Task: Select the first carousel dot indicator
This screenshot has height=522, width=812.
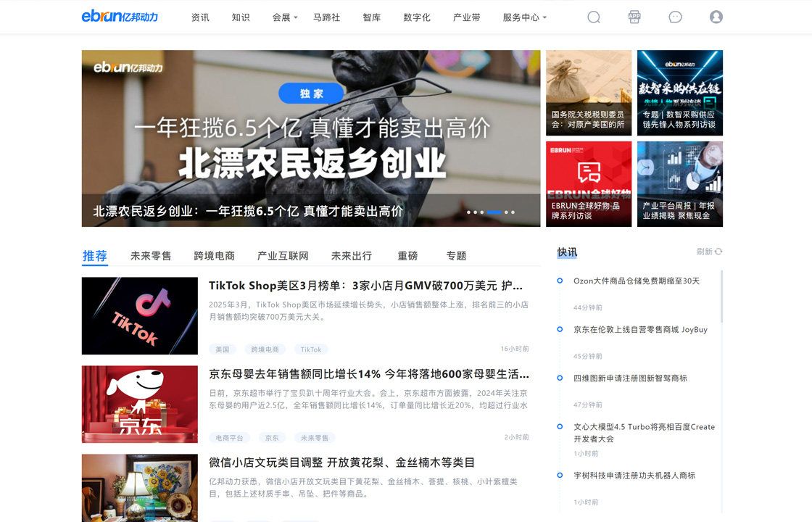Action: coord(468,212)
